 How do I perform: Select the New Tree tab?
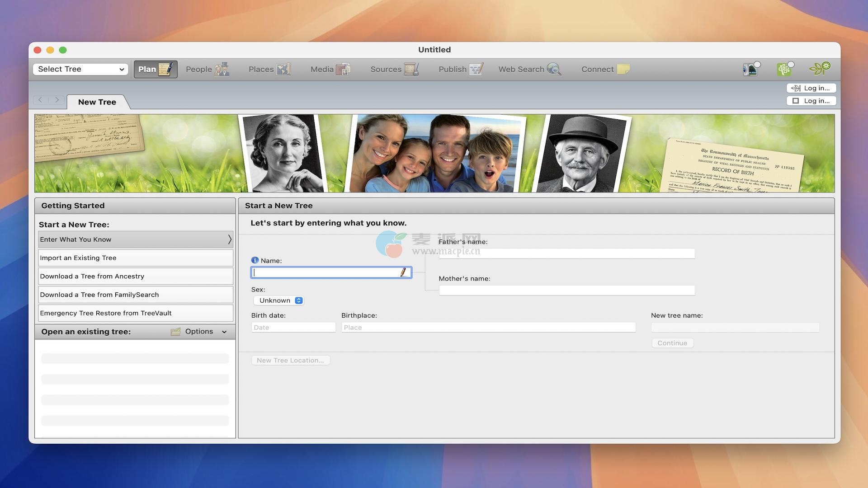[x=97, y=102]
